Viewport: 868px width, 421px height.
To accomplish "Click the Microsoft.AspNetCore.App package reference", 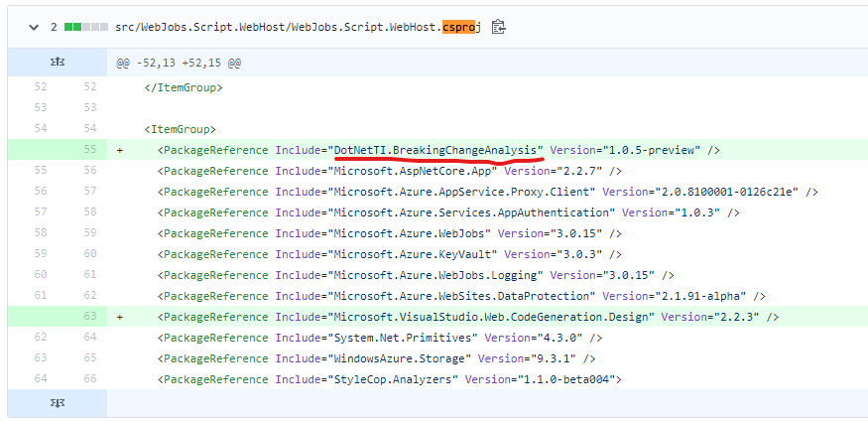I will (413, 171).
